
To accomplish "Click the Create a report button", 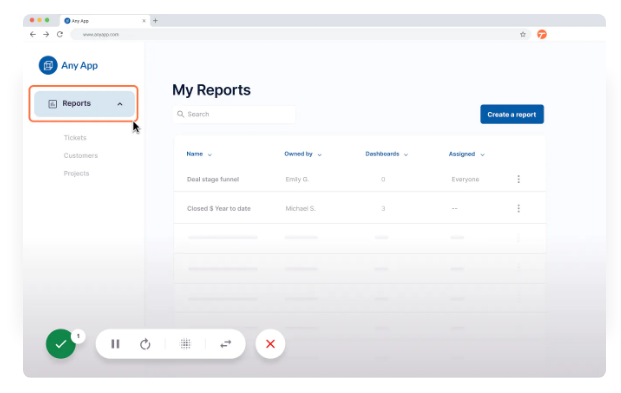I will (x=512, y=114).
